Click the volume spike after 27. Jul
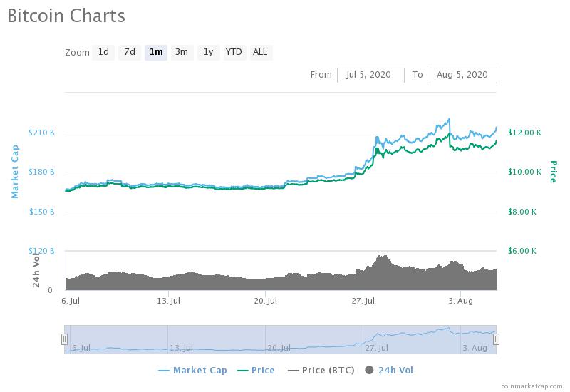 383,257
